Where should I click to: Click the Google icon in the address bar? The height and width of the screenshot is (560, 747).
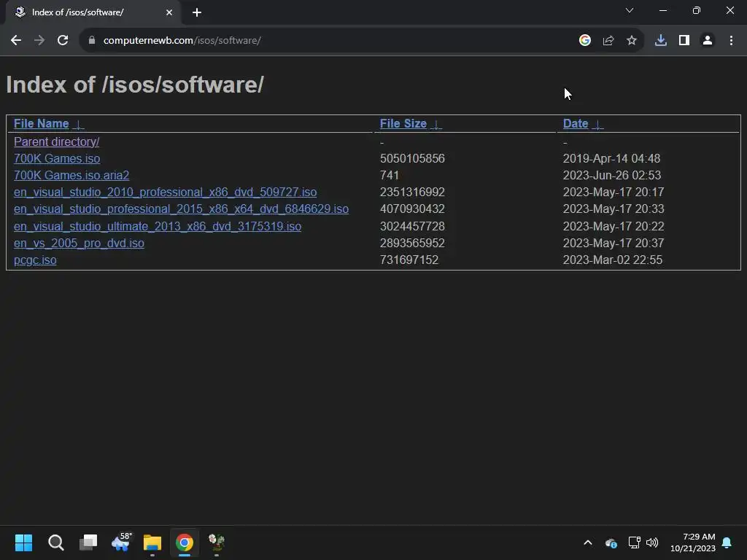[x=585, y=41]
